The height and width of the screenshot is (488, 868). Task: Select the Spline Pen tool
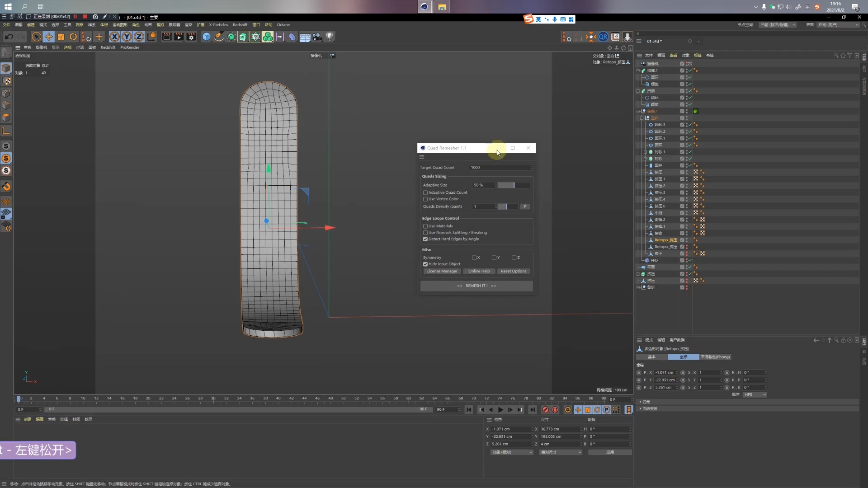pyautogui.click(x=219, y=37)
